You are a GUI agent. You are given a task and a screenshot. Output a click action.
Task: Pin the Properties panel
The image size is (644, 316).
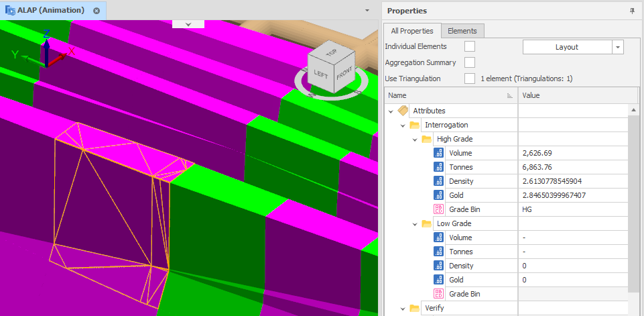click(632, 11)
